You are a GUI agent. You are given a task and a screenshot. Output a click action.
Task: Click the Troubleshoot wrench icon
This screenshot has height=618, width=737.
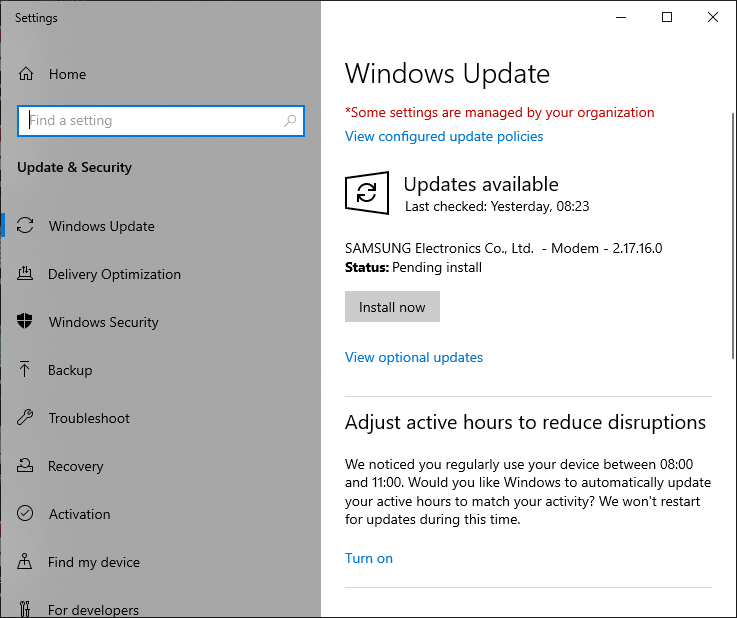(26, 418)
